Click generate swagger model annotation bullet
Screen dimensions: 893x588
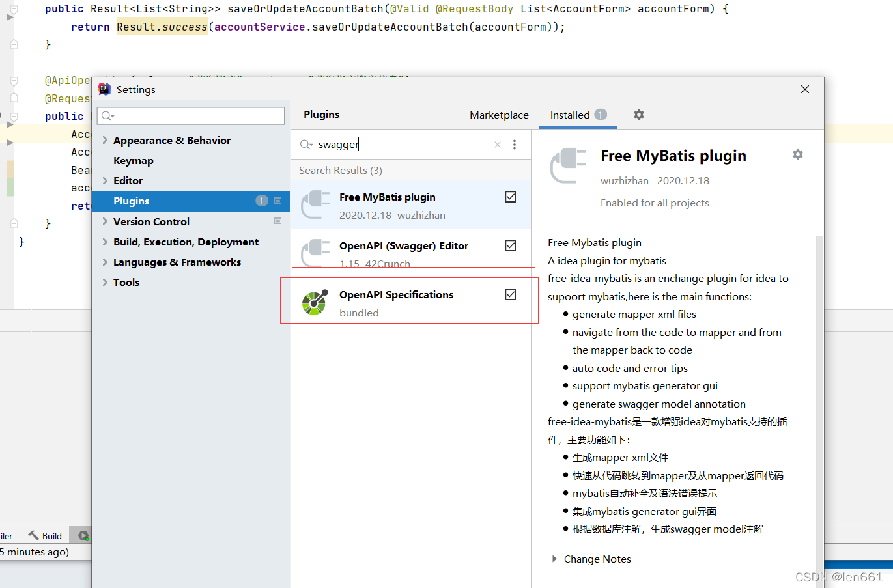click(x=659, y=404)
